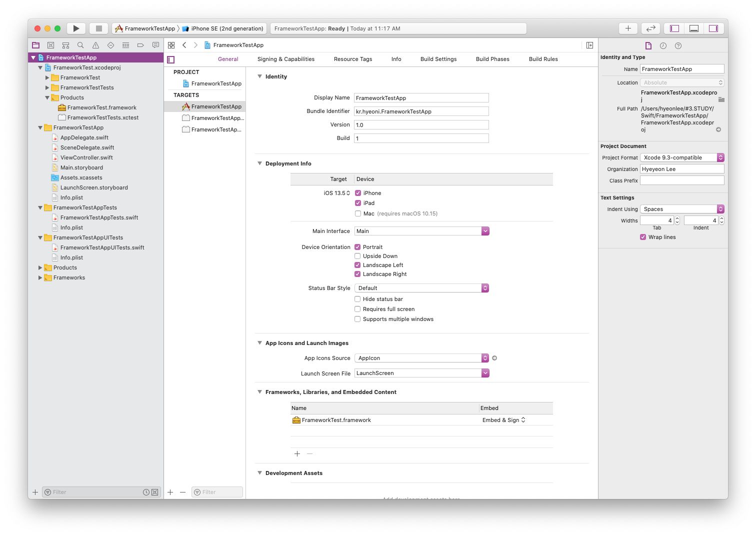The height and width of the screenshot is (536, 756).
Task: Open the Indent Using dropdown
Action: click(x=682, y=209)
